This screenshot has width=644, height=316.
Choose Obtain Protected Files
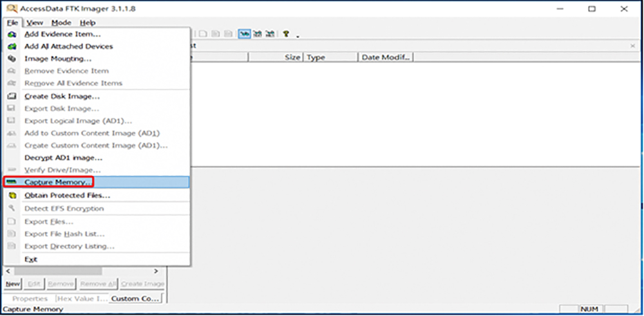click(97, 196)
